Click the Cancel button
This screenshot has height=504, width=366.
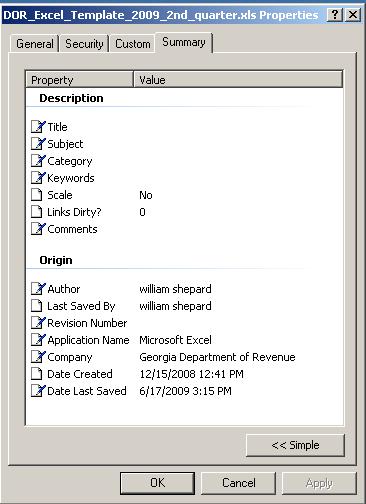(x=239, y=483)
